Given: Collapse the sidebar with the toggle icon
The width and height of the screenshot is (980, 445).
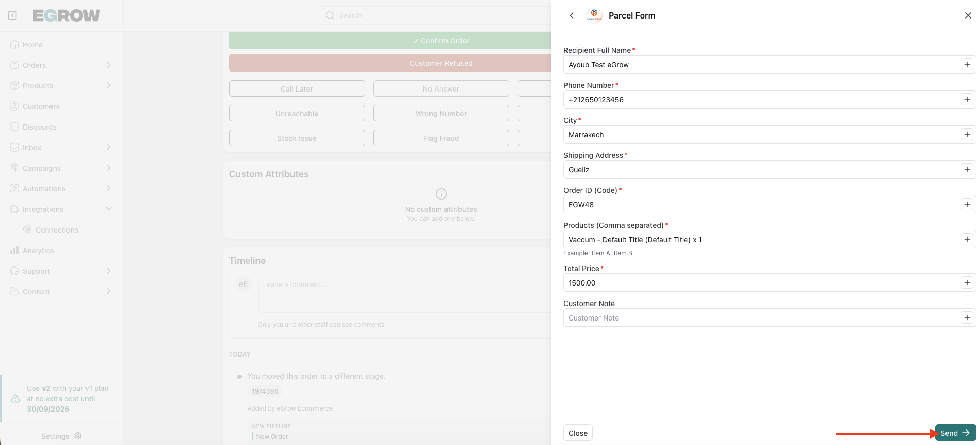Looking at the screenshot, I should pyautogui.click(x=12, y=15).
